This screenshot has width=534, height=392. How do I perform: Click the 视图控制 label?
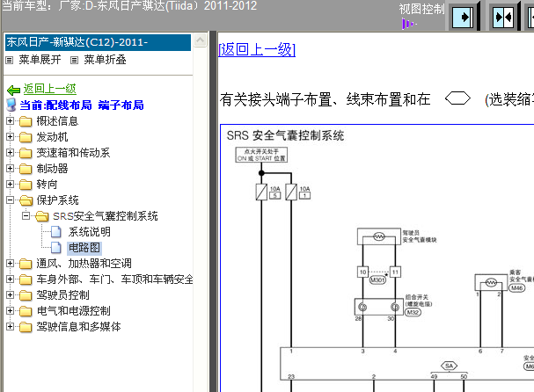(421, 10)
